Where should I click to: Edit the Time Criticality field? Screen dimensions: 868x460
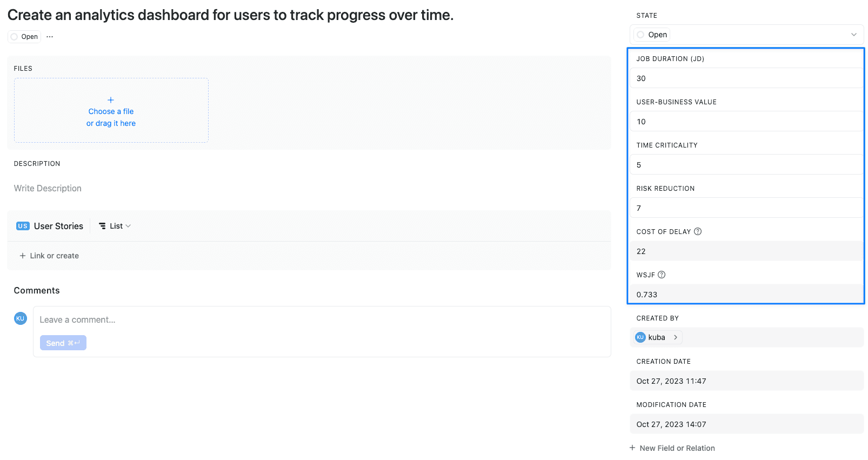746,165
